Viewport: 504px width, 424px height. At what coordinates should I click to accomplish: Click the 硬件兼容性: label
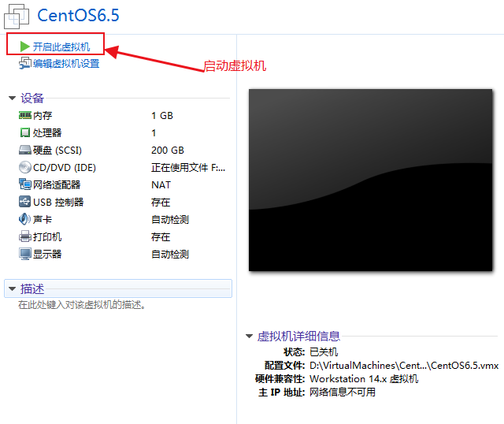pos(280,379)
